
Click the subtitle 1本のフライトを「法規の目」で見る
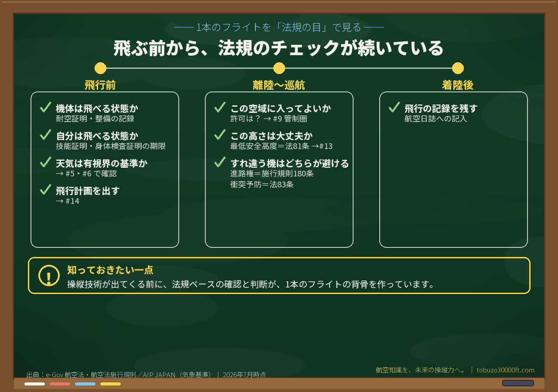(279, 27)
